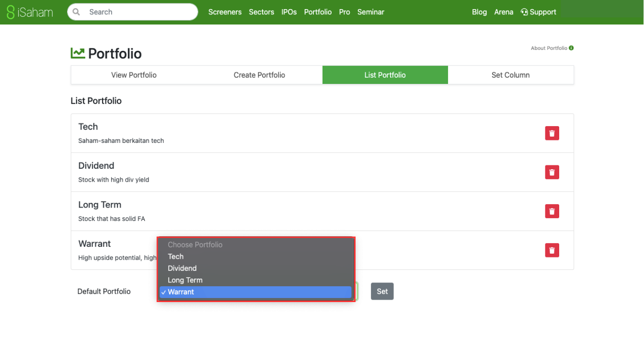Delete the Warrant portfolio

552,250
